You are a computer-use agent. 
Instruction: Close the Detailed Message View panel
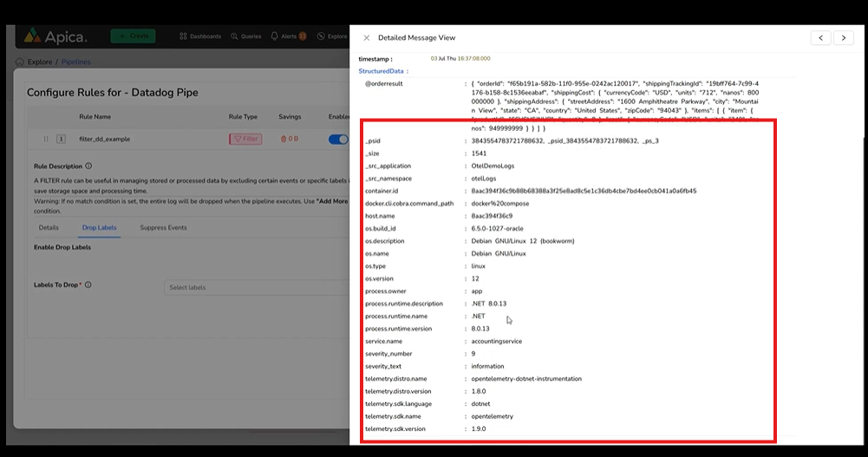367,38
